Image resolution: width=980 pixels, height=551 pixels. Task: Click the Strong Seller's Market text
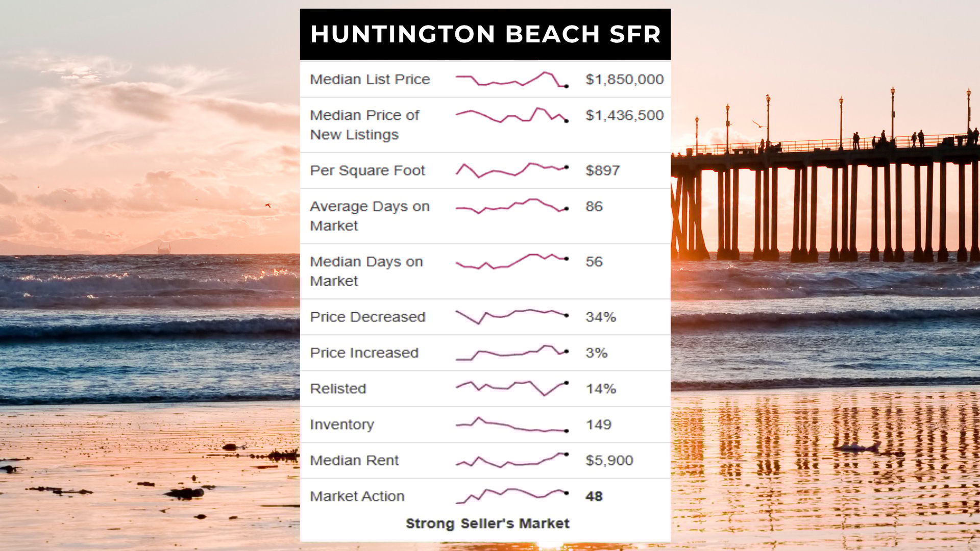pos(487,523)
